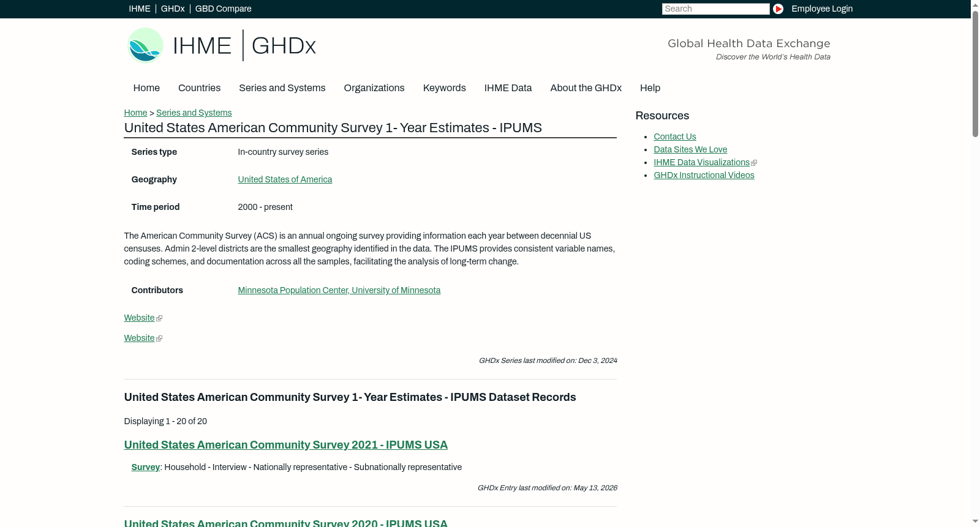Viewport: 980px width, 527px height.
Task: Click the scrollbar down arrow
Action: coord(975,521)
